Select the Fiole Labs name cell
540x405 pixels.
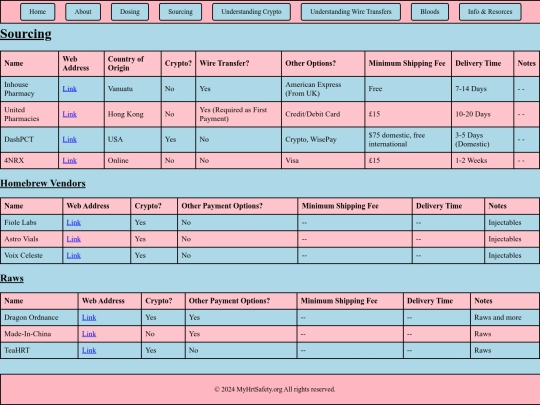point(31,222)
